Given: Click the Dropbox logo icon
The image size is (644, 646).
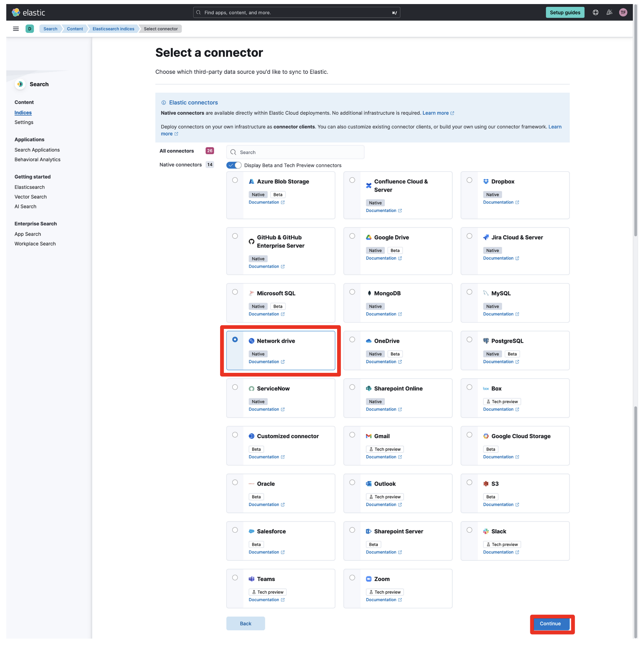Looking at the screenshot, I should click(486, 182).
